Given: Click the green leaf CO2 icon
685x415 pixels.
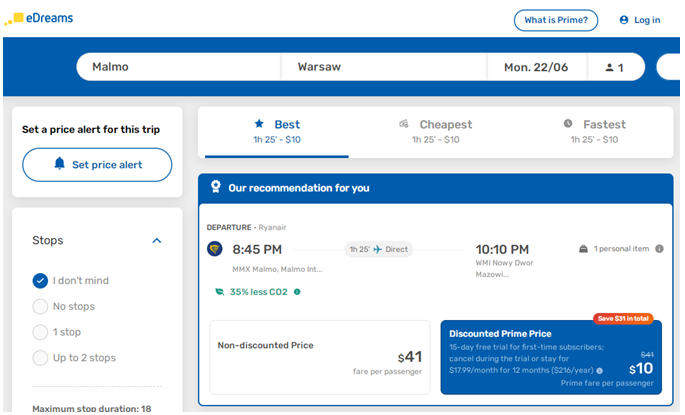Looking at the screenshot, I should (x=219, y=292).
